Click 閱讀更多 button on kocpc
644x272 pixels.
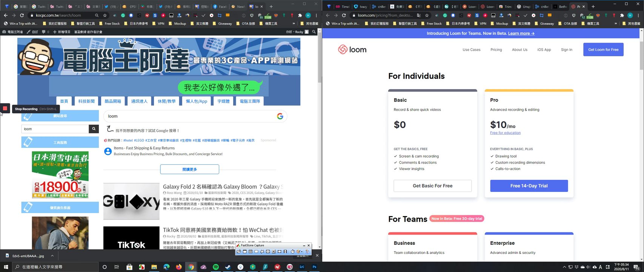(x=189, y=169)
